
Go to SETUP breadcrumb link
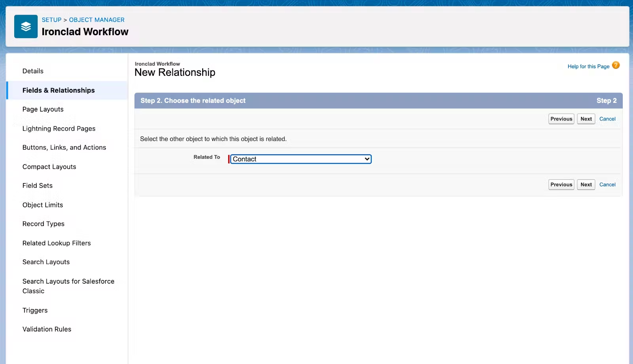point(52,20)
